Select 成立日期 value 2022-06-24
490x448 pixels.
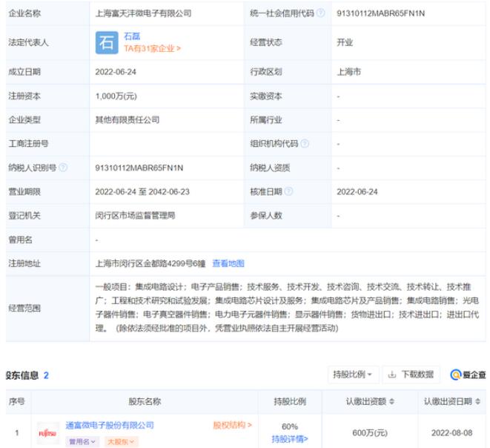(x=116, y=72)
